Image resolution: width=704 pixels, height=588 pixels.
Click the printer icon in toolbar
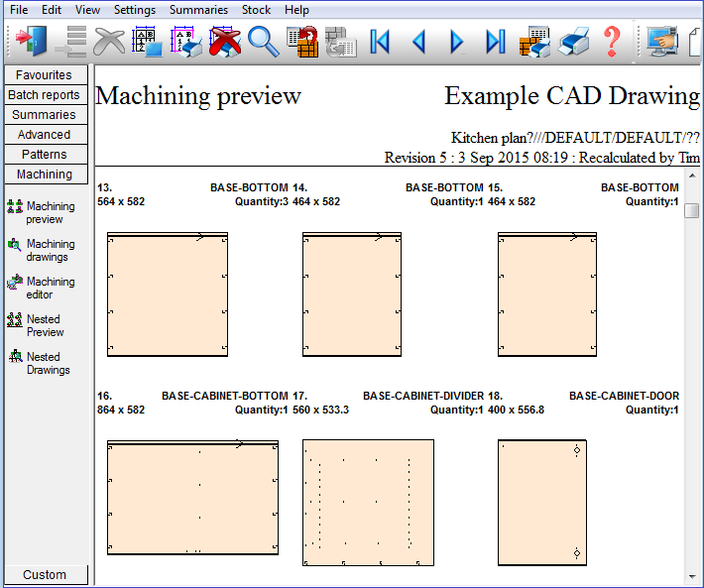pos(574,42)
